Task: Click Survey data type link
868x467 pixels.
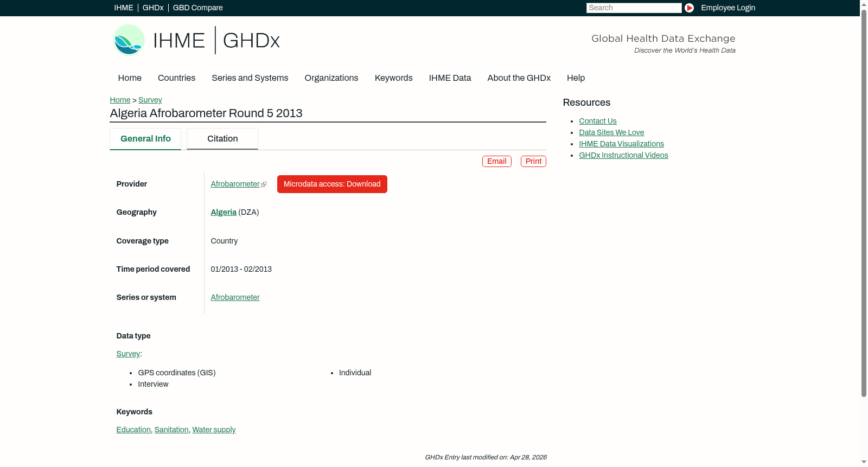Action: pyautogui.click(x=128, y=354)
